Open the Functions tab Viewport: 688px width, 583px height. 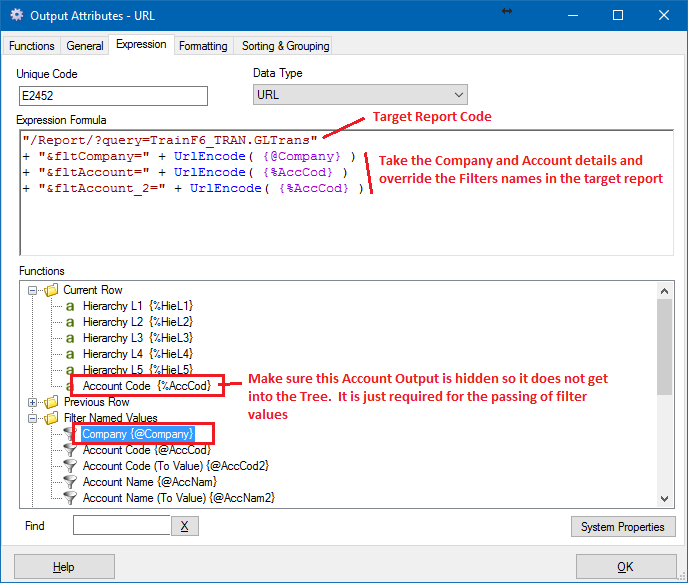tap(32, 46)
